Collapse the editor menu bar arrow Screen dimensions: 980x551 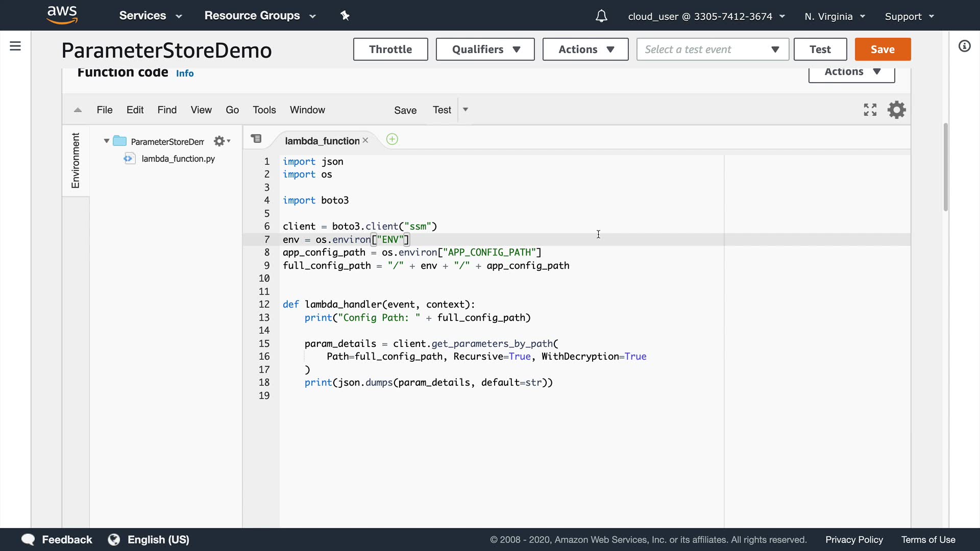coord(78,110)
